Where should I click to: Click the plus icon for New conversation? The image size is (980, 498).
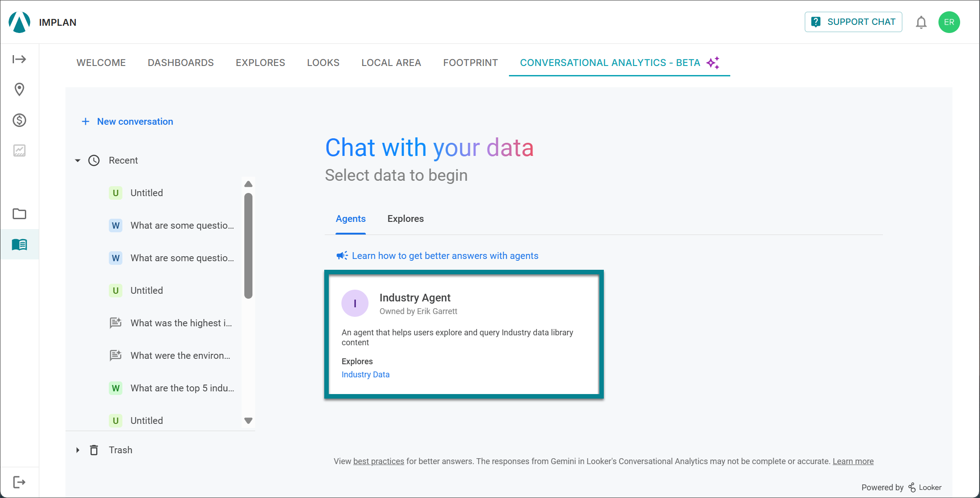click(85, 122)
